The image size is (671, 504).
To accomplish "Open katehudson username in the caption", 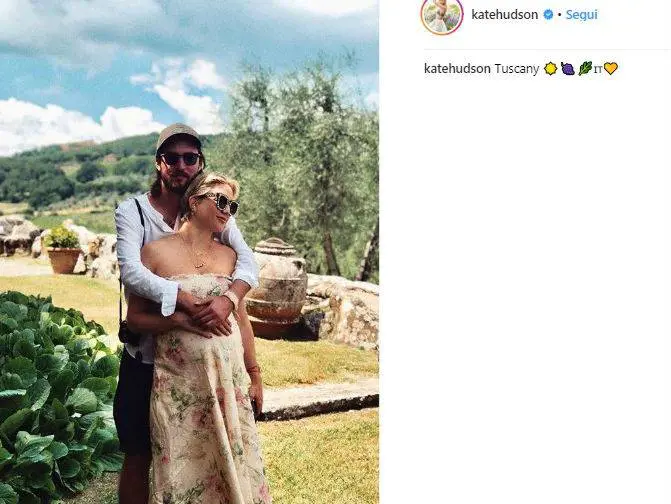I will click(457, 68).
